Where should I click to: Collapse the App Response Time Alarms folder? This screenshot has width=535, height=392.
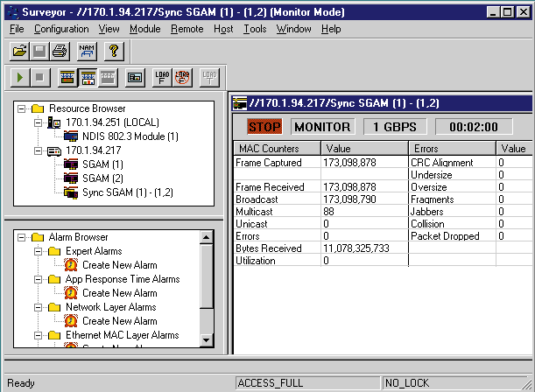(39, 279)
